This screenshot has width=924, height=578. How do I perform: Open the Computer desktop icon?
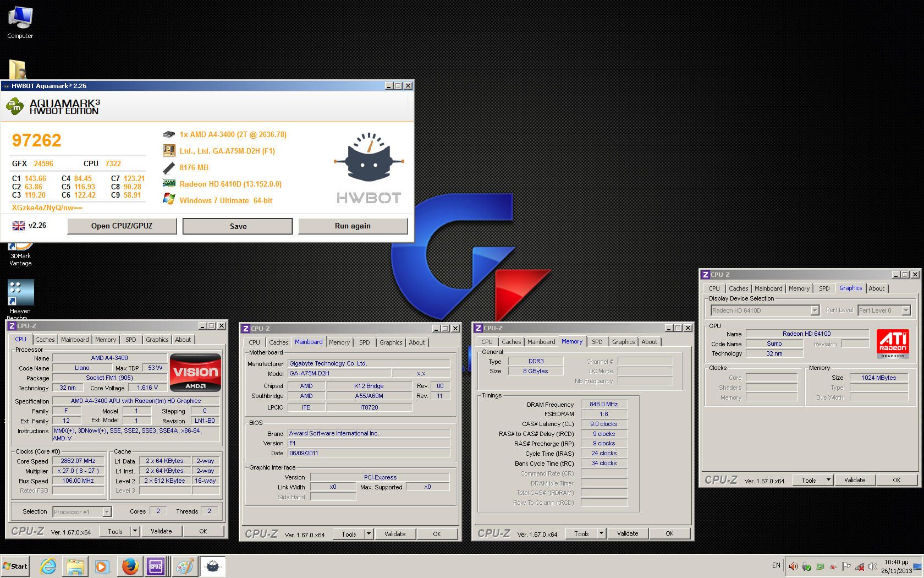(x=20, y=23)
